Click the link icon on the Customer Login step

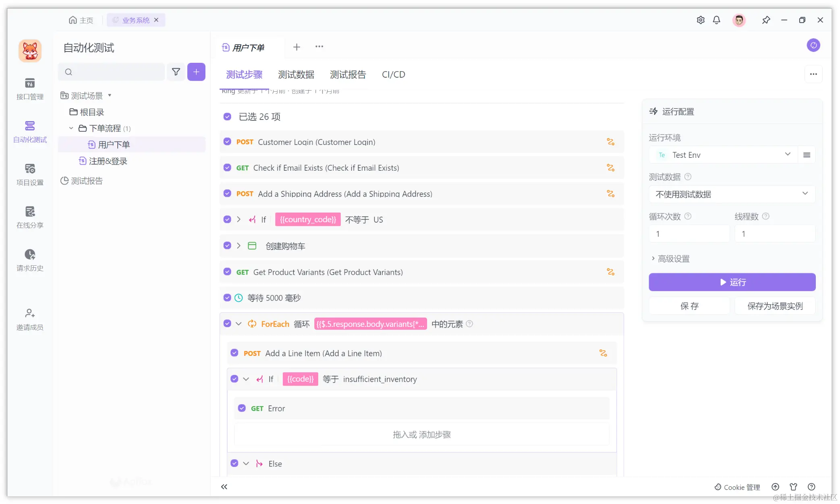click(610, 142)
